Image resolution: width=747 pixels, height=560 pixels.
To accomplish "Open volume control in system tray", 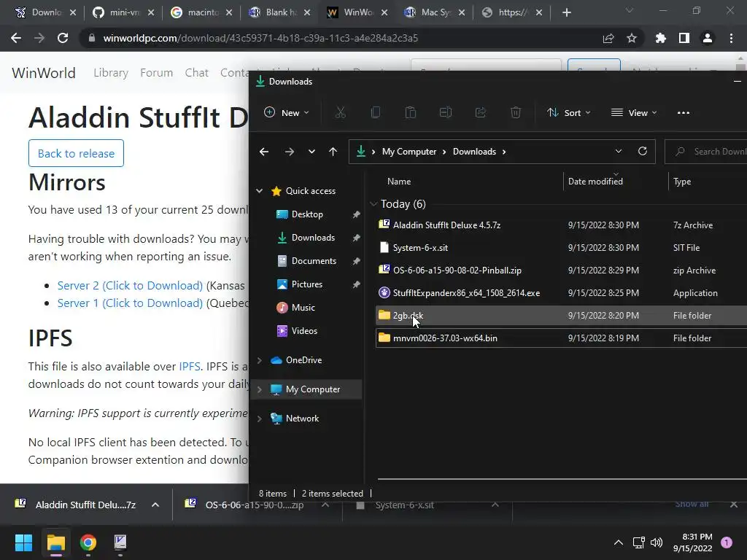I will 657,542.
